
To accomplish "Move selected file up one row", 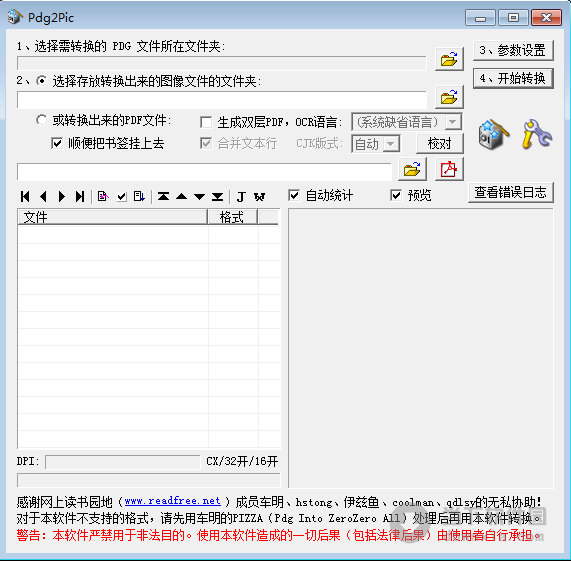I will tap(181, 197).
